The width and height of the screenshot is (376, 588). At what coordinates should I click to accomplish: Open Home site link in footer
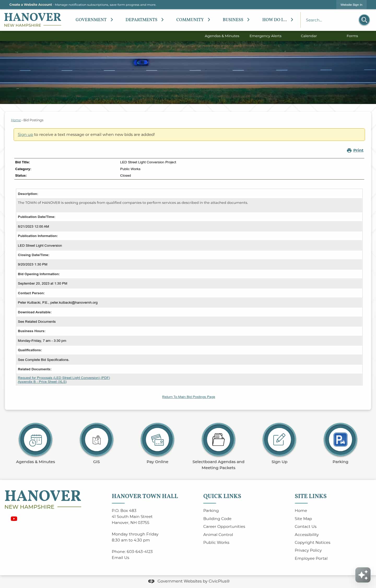point(301,510)
